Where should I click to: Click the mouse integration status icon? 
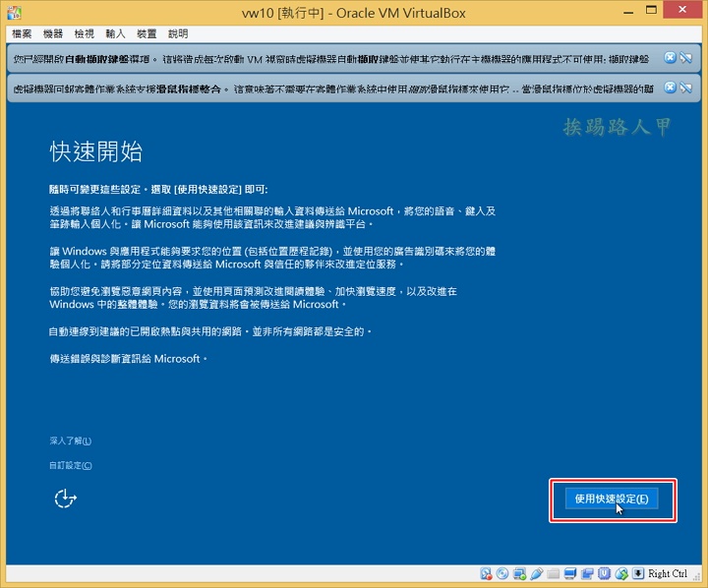(621, 573)
